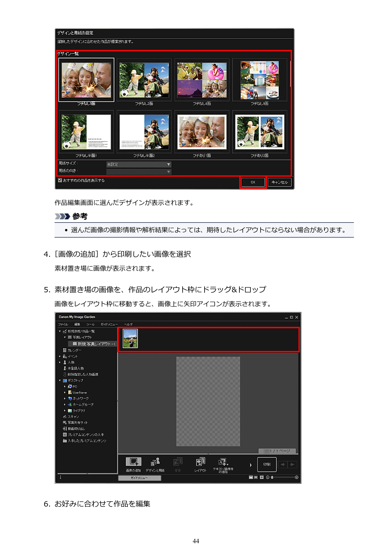Select the フチなし4面 (borderless, 4 photos) design thumbnail
The width and height of the screenshot is (392, 555).
click(x=202, y=80)
